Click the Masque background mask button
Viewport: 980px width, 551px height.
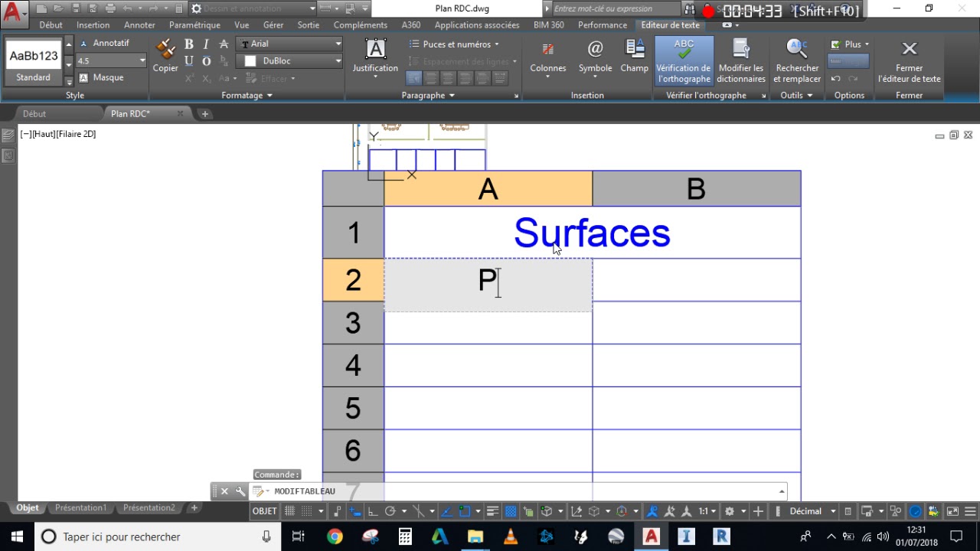point(102,77)
